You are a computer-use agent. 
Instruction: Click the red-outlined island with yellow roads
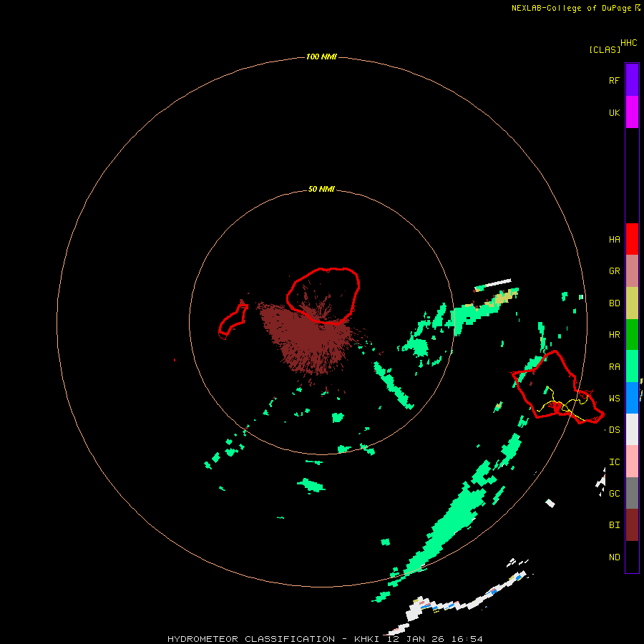pyautogui.click(x=557, y=388)
